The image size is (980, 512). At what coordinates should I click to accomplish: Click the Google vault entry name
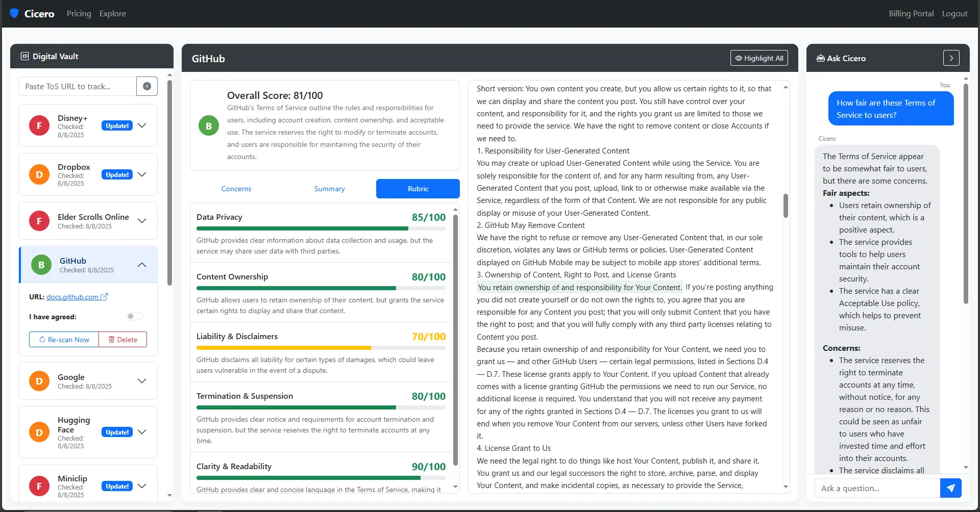click(x=71, y=377)
